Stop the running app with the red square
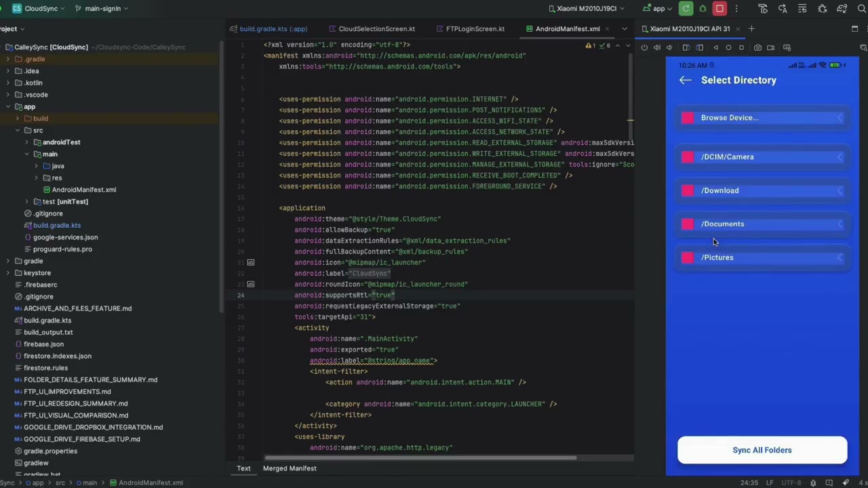The height and width of the screenshot is (488, 868). 719,9
